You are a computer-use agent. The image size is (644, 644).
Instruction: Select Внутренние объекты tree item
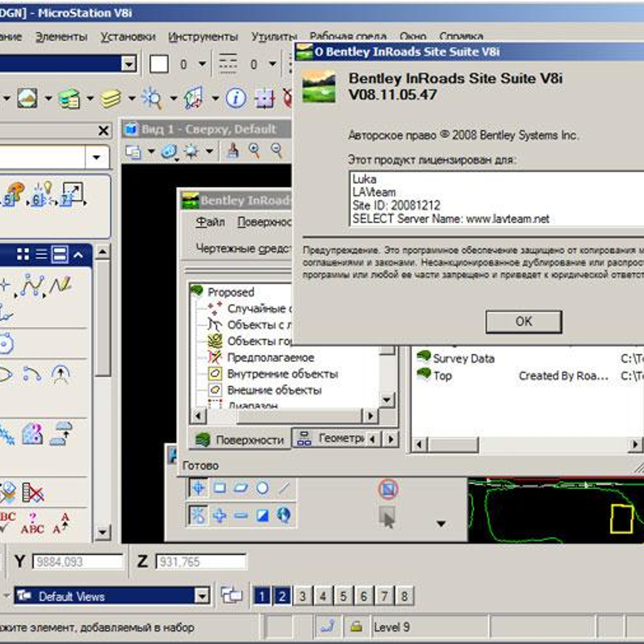(x=283, y=374)
